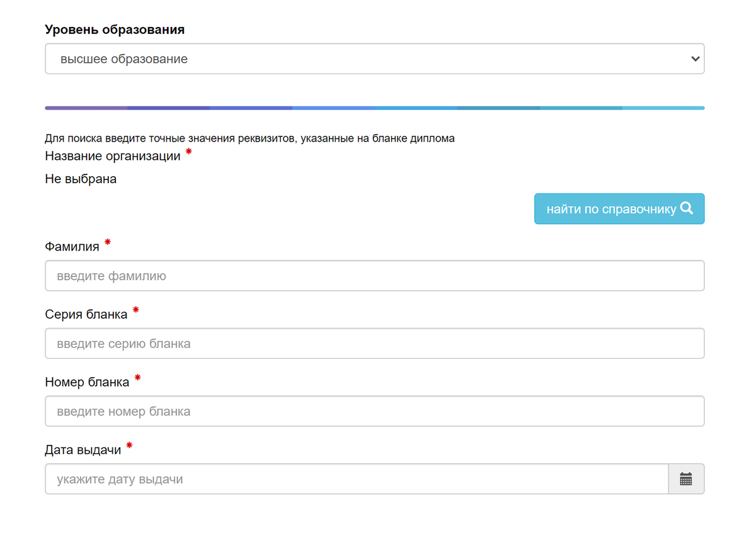Click the education level dropdown chevron arrow
The image size is (756, 542).
(x=695, y=59)
